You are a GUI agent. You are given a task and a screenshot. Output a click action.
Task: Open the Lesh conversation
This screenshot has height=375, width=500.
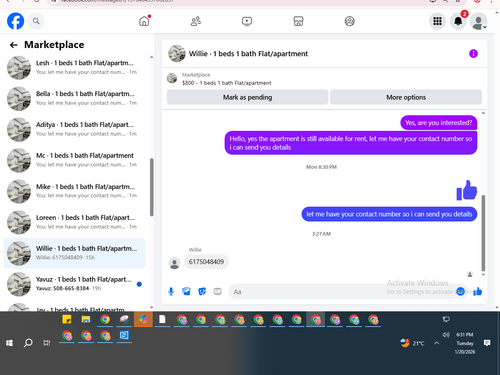click(x=75, y=67)
